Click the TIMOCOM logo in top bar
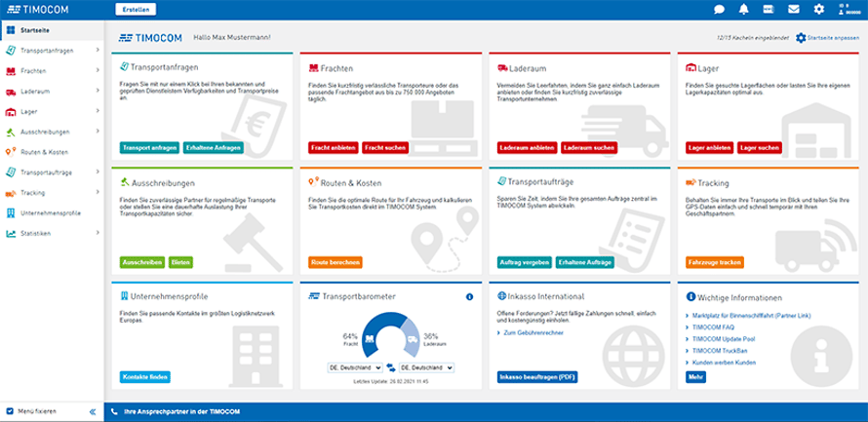Image resolution: width=868 pixels, height=422 pixels. 36,9
